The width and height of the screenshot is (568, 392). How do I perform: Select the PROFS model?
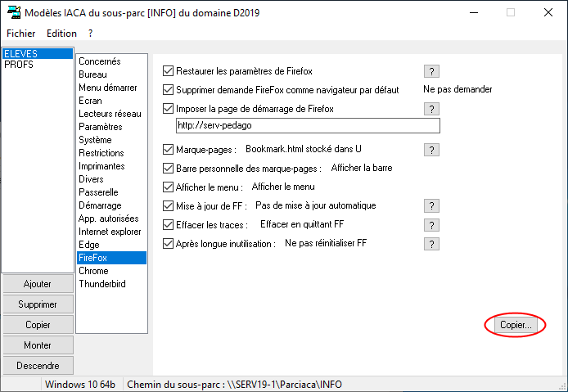(x=38, y=65)
